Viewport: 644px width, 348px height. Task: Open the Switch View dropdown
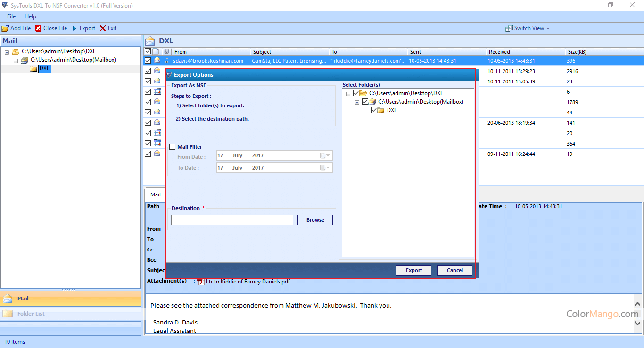click(x=528, y=28)
